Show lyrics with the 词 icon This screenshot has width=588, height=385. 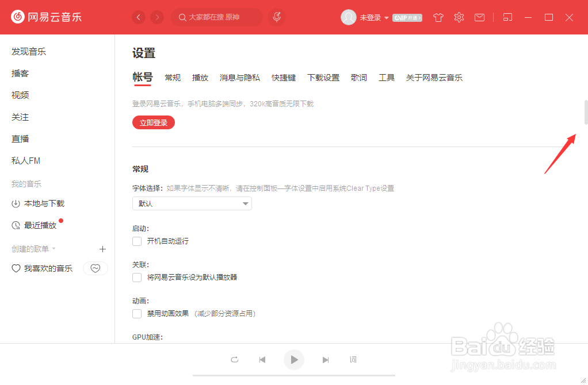[x=353, y=360]
